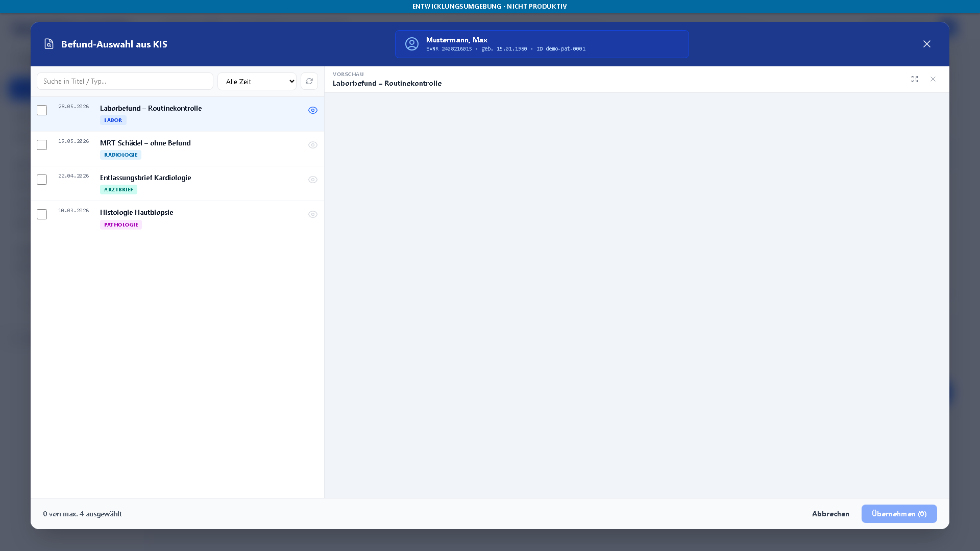Click the document search icon beside Befund-Auswahl title

coord(49,44)
